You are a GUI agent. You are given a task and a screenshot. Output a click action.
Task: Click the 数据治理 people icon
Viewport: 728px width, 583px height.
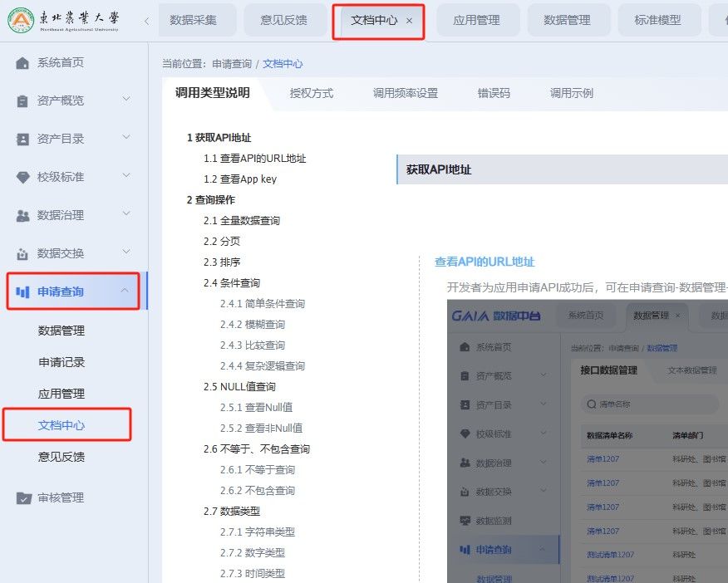pos(22,216)
